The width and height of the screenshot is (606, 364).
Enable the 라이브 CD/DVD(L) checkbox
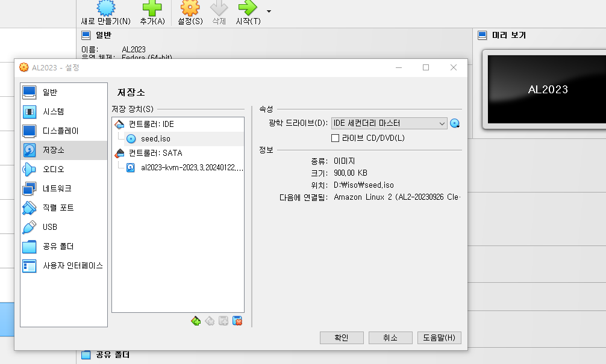click(x=336, y=138)
